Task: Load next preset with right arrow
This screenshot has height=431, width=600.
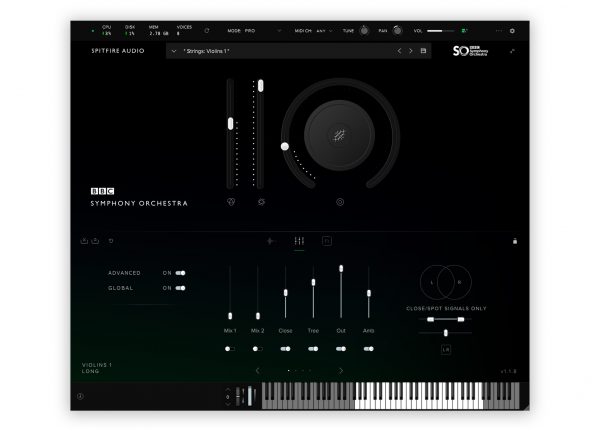Action: (411, 51)
